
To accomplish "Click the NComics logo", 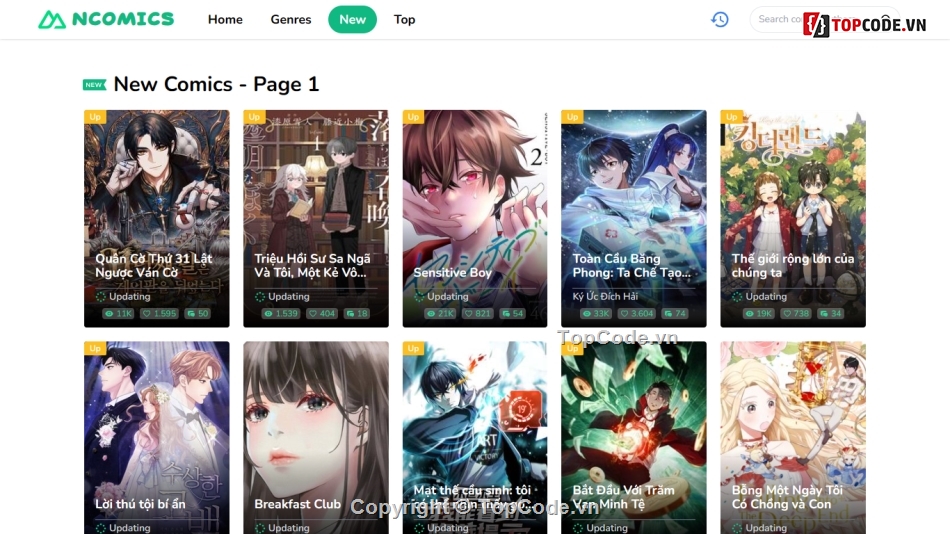I will pyautogui.click(x=106, y=19).
